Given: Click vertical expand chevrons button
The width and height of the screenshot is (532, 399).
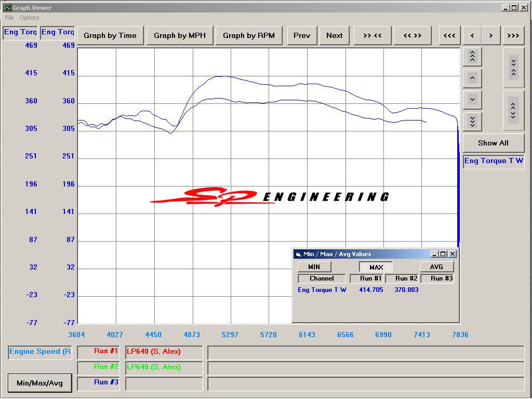Looking at the screenshot, I should click(513, 110).
